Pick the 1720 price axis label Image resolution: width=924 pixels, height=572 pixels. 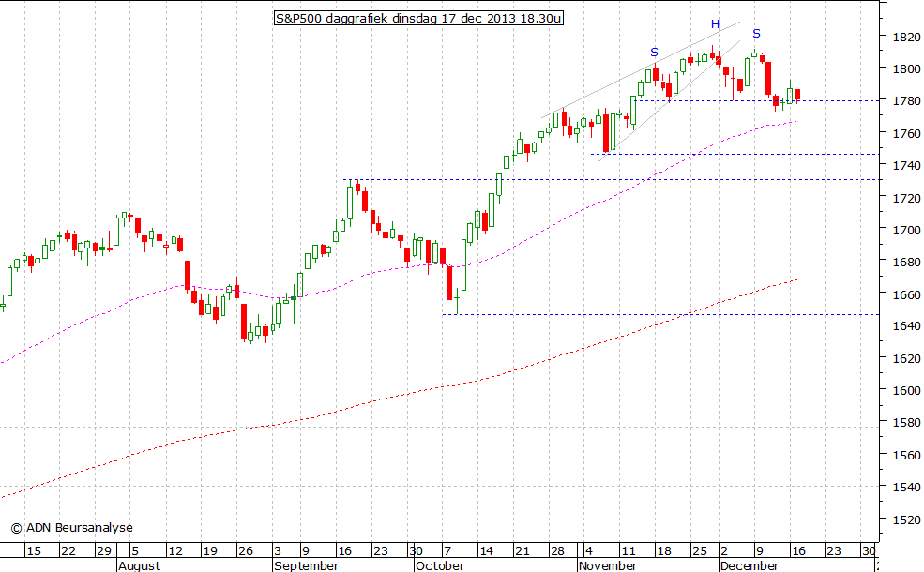(x=907, y=198)
